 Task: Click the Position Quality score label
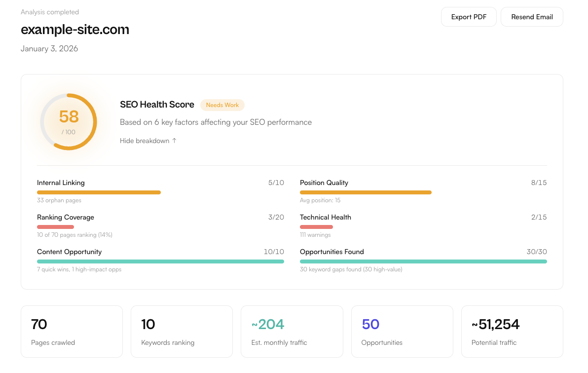click(324, 183)
